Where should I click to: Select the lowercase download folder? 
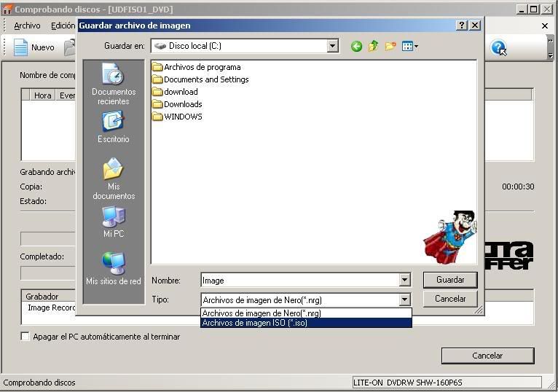(x=175, y=92)
